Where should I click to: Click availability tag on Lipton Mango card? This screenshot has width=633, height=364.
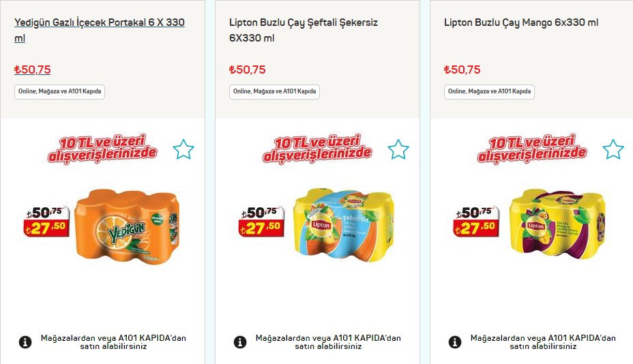click(489, 92)
